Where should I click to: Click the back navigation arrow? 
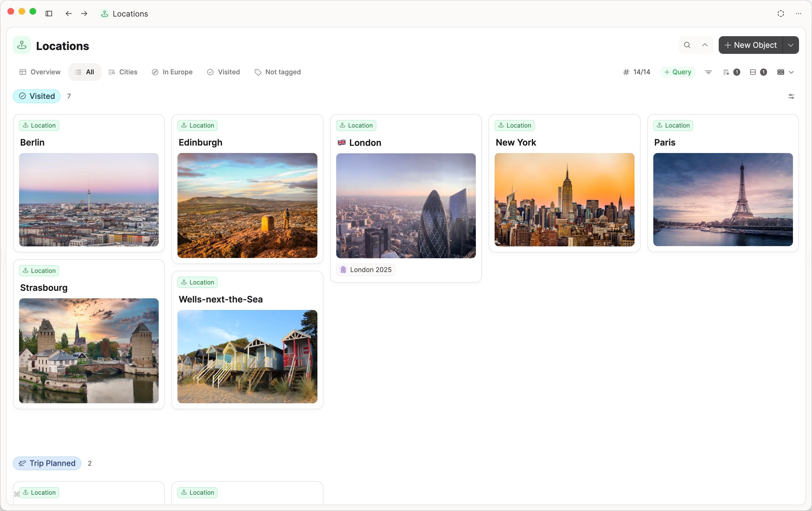(x=68, y=14)
